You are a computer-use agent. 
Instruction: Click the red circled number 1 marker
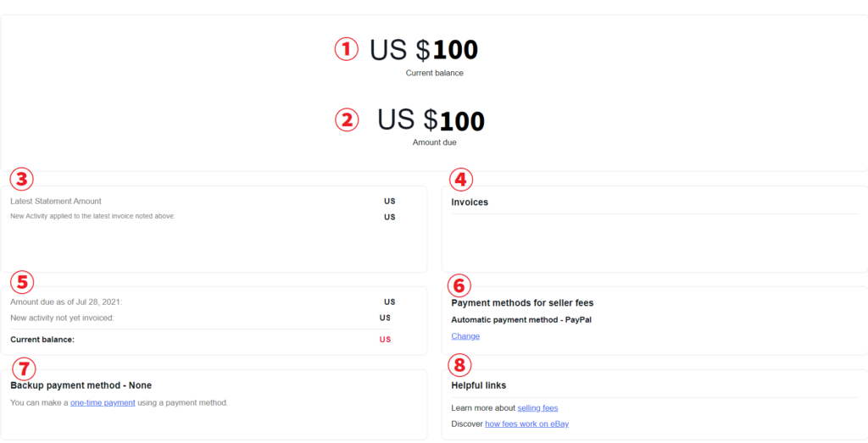pyautogui.click(x=347, y=49)
